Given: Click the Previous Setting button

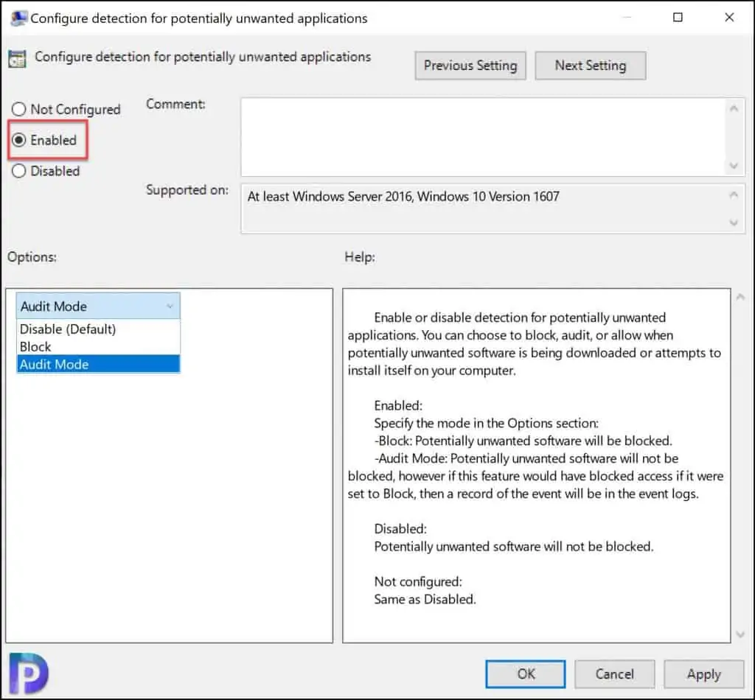Looking at the screenshot, I should pyautogui.click(x=470, y=66).
